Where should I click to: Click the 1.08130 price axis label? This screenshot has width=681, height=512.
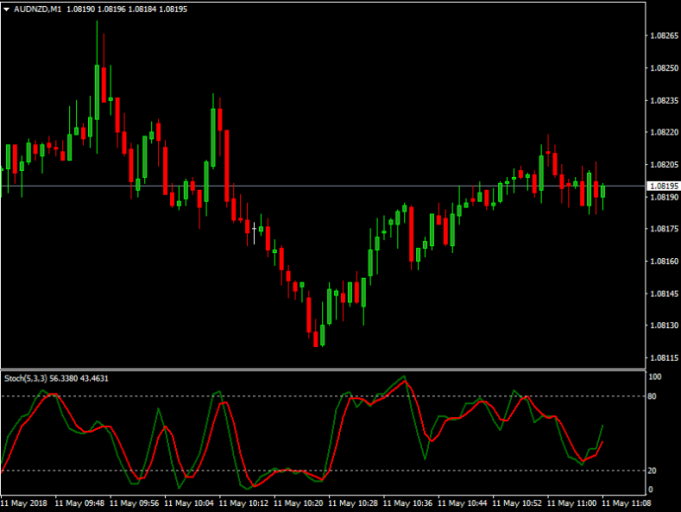point(664,325)
